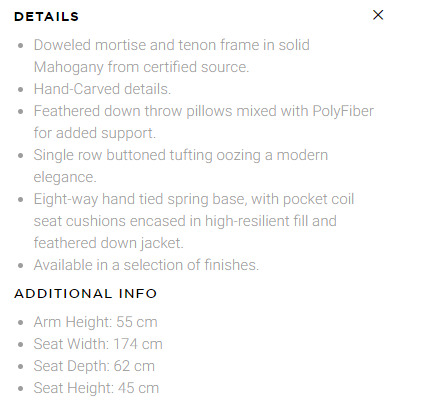Image resolution: width=424 pixels, height=408 pixels.
Task: Click 'Seat Height: 45 cm' entry
Action: tap(96, 388)
